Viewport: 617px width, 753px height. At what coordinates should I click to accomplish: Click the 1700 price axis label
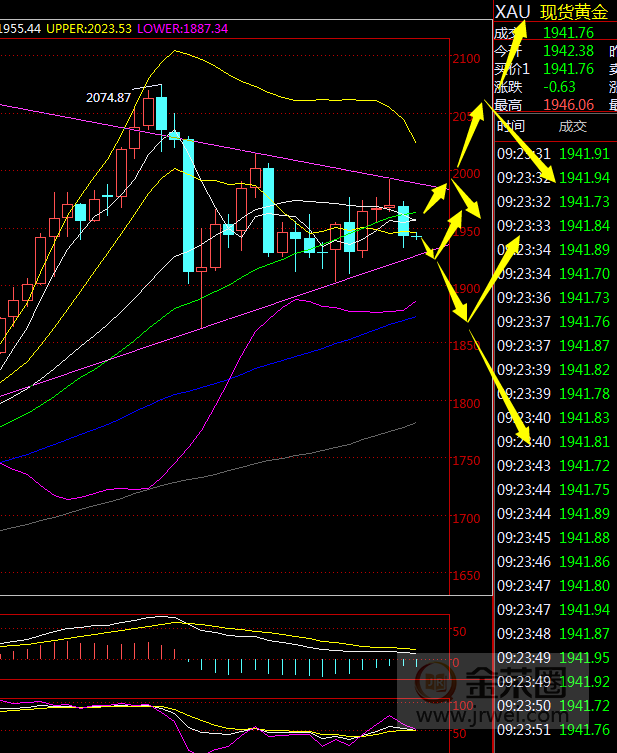coord(466,519)
